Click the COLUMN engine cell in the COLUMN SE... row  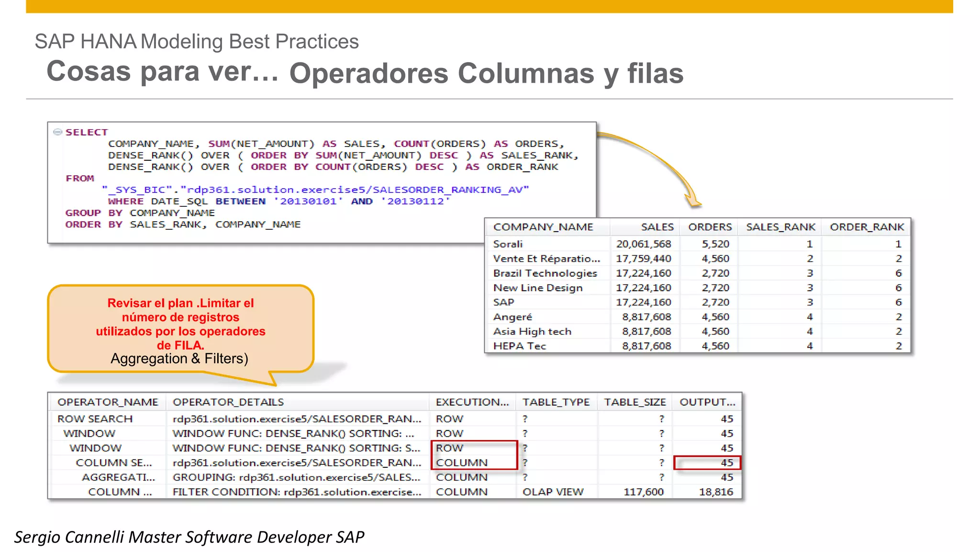pos(462,463)
